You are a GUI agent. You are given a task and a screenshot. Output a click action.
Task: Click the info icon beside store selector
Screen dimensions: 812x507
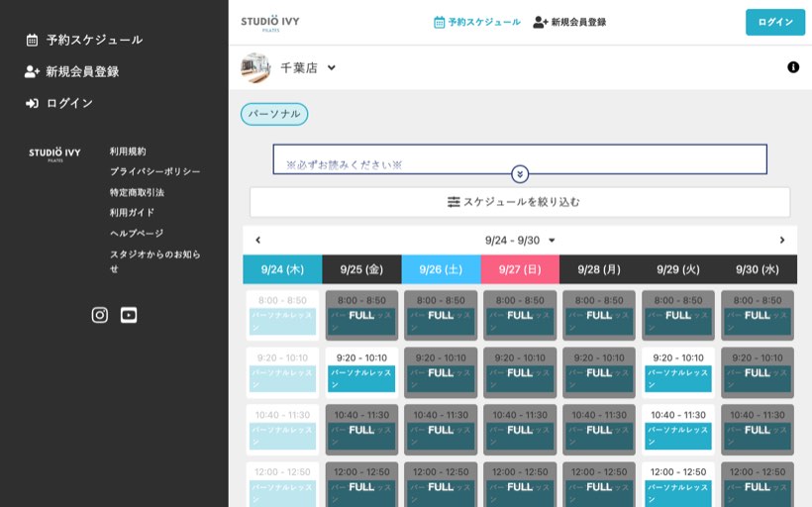[x=793, y=66]
